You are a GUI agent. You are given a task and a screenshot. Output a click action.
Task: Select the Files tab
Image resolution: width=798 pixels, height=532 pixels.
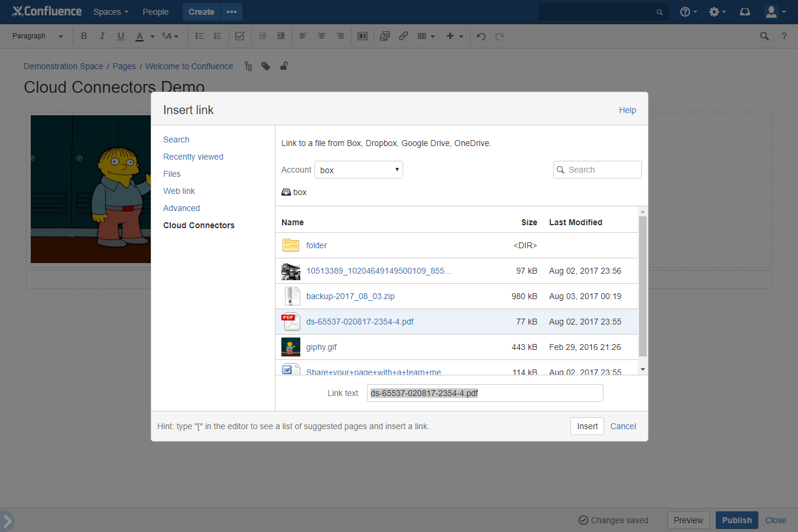tap(172, 174)
